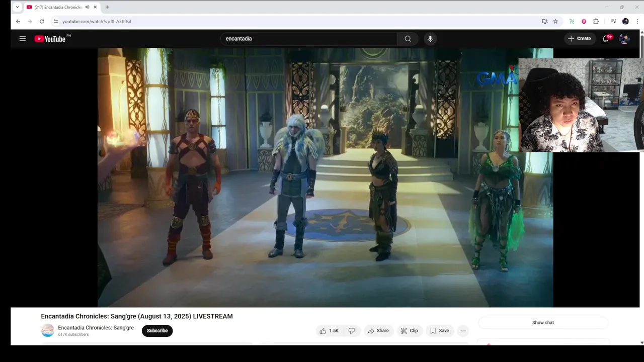Close the Encantadia Chronicles tab
Screen dimensions: 644x362
point(95,7)
